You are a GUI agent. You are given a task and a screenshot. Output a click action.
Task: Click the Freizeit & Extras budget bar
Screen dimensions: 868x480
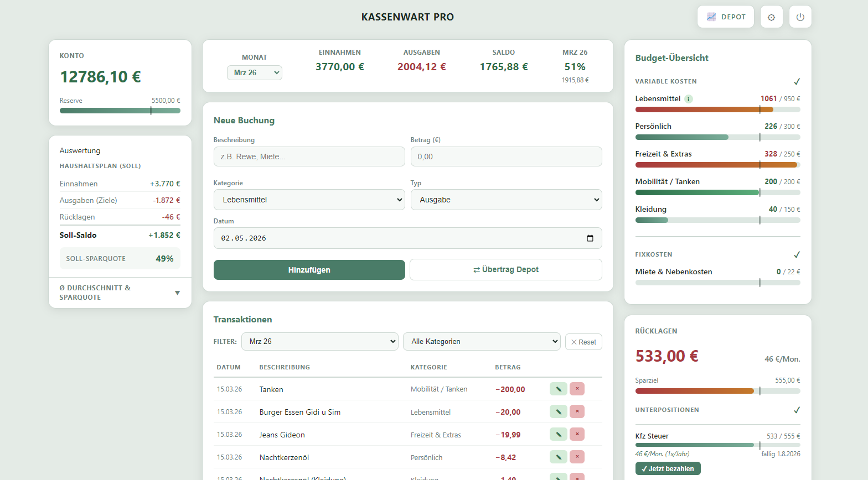pyautogui.click(x=718, y=165)
